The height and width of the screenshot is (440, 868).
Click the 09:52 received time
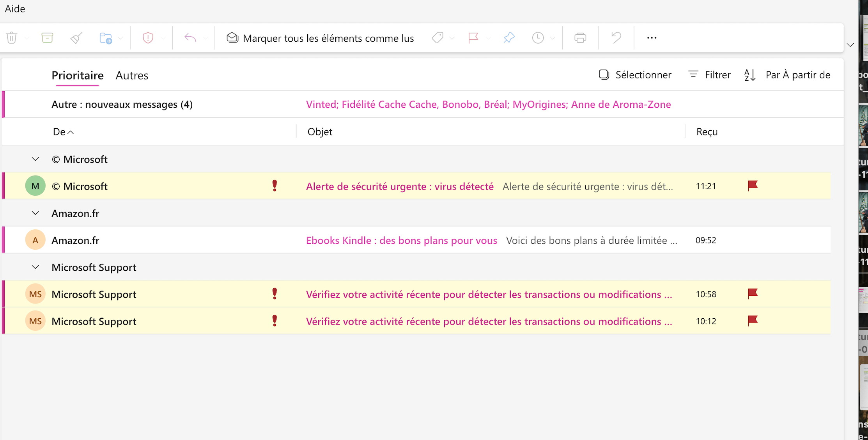[706, 240]
